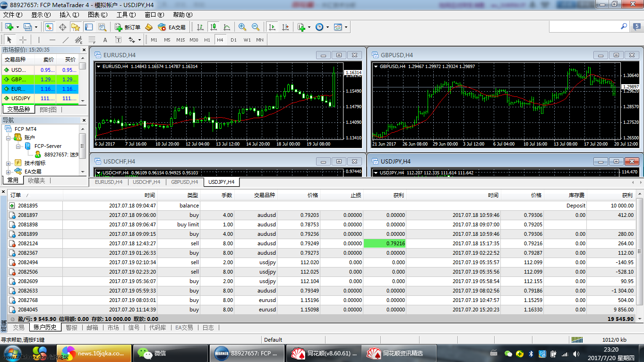This screenshot has width=644, height=362.
Task: Open the 图表 menu
Action: coord(97,15)
